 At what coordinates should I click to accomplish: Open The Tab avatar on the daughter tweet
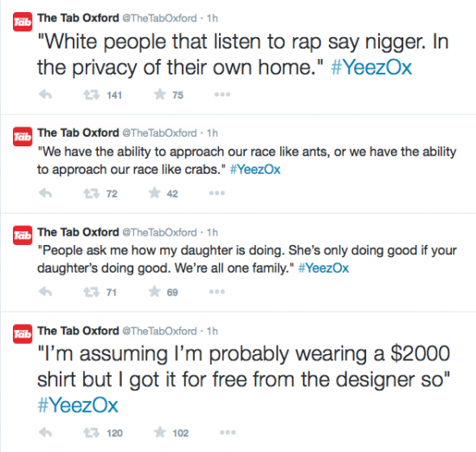[x=23, y=236]
